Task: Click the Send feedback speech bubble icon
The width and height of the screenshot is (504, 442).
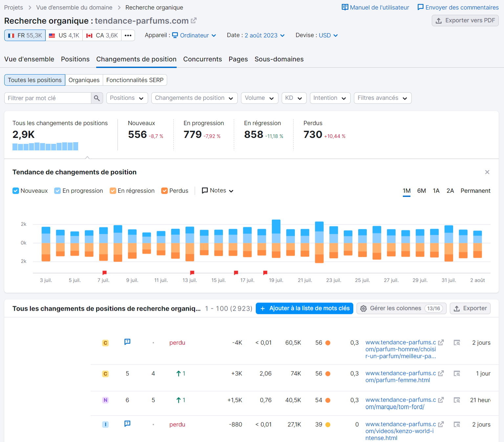Action: point(420,7)
